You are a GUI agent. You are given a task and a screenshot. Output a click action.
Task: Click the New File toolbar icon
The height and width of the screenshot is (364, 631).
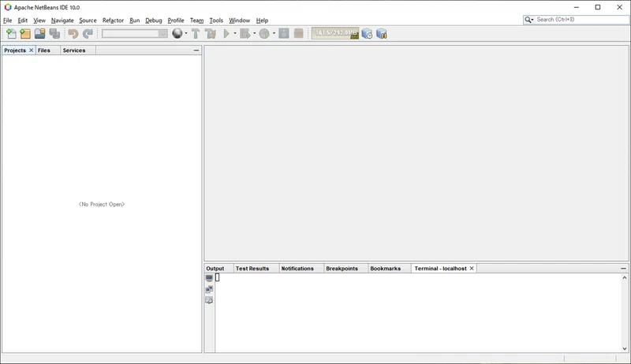11,34
